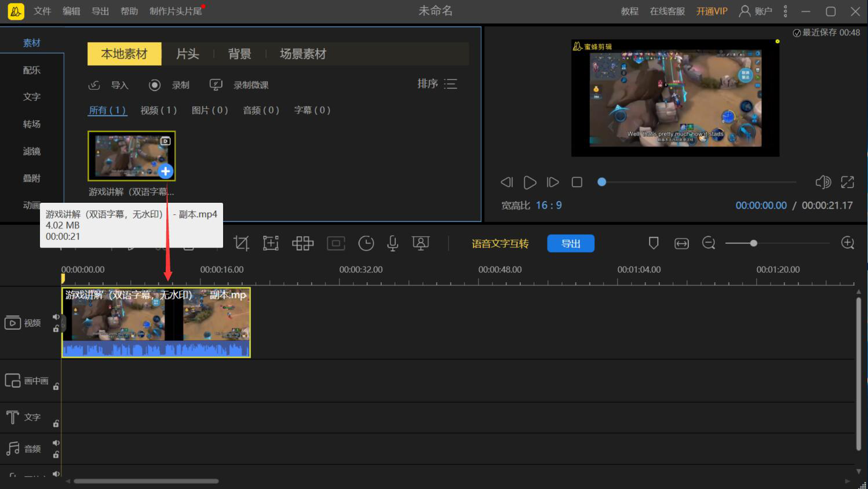This screenshot has height=489, width=868.
Task: Open the duration clock tool
Action: point(366,243)
